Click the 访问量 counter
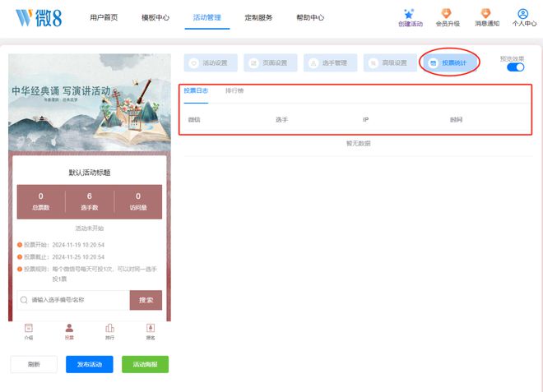Screen dimensions: 543x392 (138, 201)
